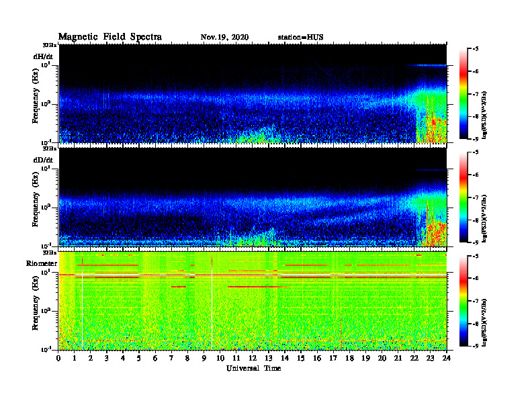Click hour tick label '21' on time axis
Viewport: 532px width, 411px height.
coord(398,359)
